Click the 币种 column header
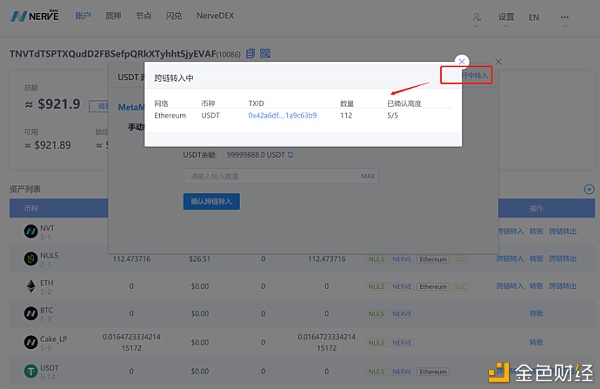The height and width of the screenshot is (389, 600). [31, 208]
